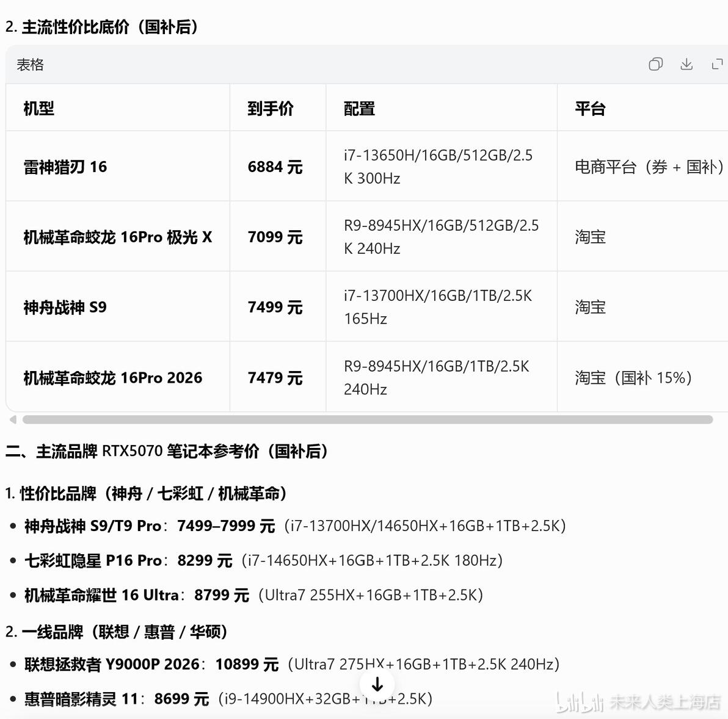728x719 pixels.
Task: Select the i7-13700HX/16GB/1TB config cell
Action: tap(442, 306)
